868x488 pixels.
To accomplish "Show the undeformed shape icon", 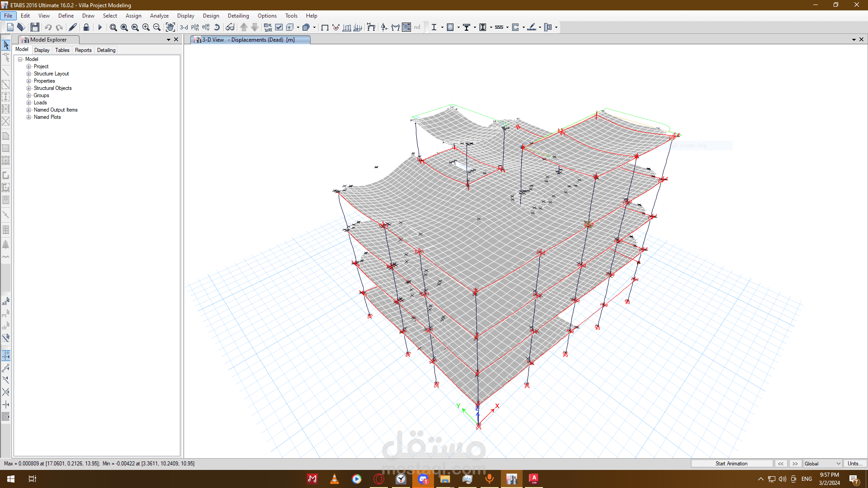I will pos(325,27).
